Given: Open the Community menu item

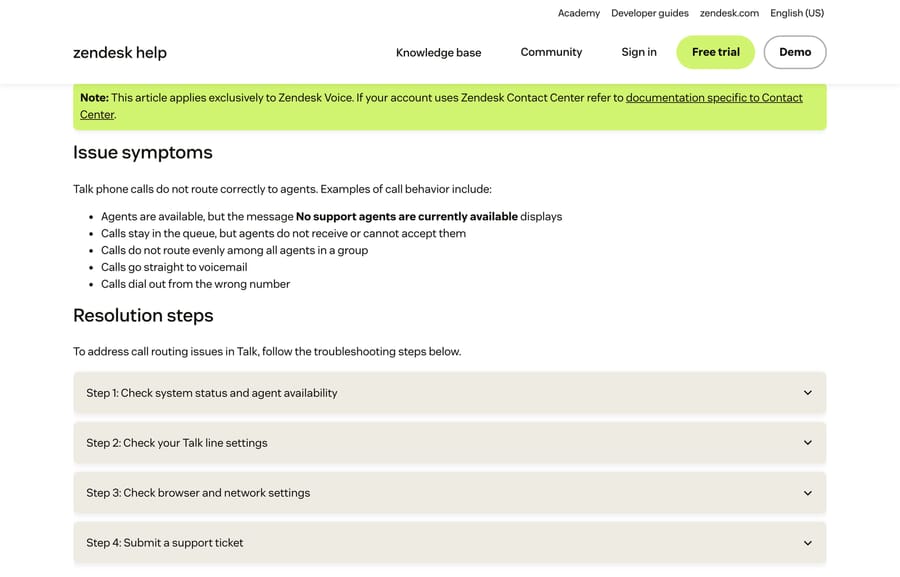Looking at the screenshot, I should tap(551, 52).
